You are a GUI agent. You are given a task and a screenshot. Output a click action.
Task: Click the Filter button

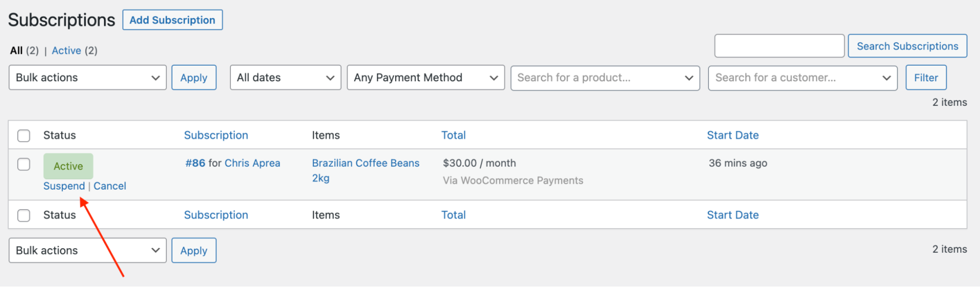point(926,77)
